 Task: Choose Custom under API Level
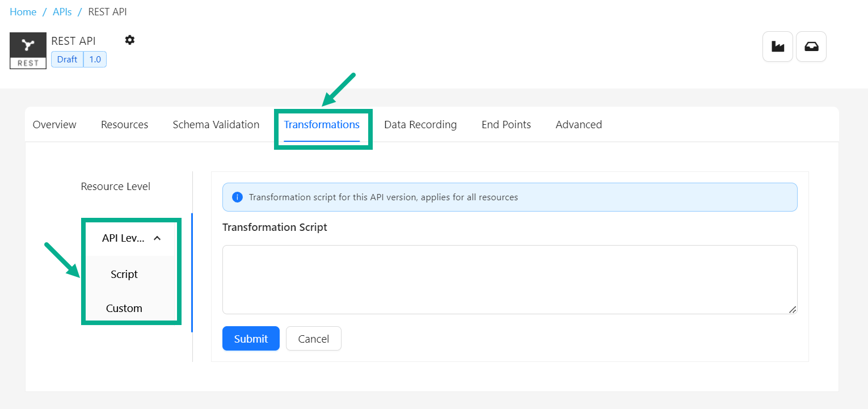click(x=124, y=309)
